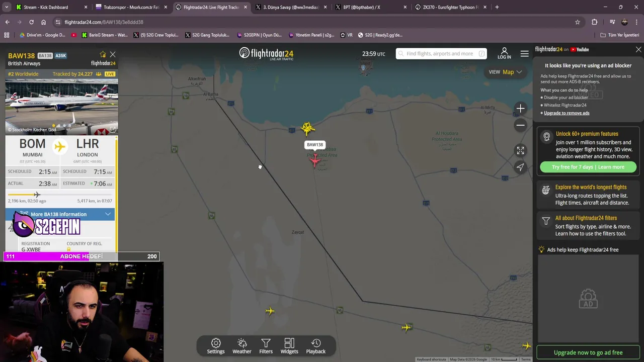Viewport: 644px width, 362px height.
Task: Open the BarisG Stream bookmark
Action: pyautogui.click(x=105, y=35)
